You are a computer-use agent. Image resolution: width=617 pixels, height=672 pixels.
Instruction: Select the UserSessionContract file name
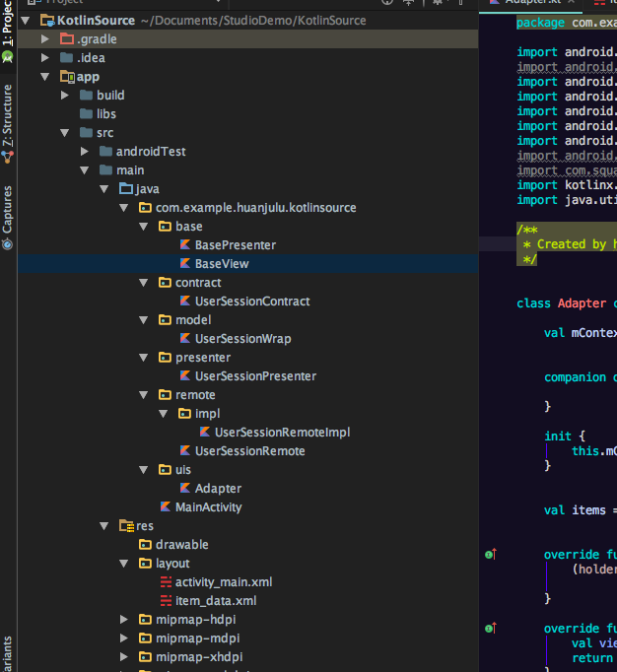click(252, 302)
